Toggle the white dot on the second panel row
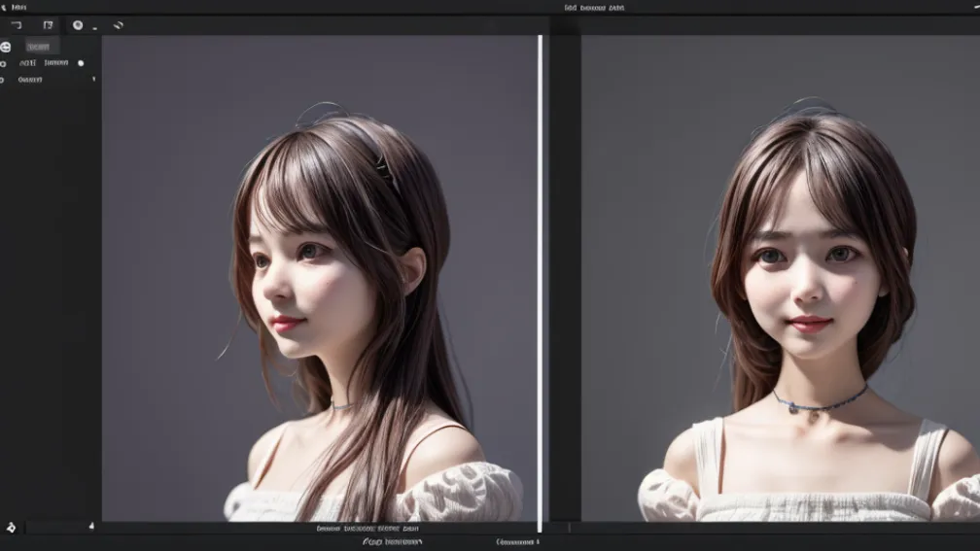Screen dimensions: 980x551 [81, 63]
